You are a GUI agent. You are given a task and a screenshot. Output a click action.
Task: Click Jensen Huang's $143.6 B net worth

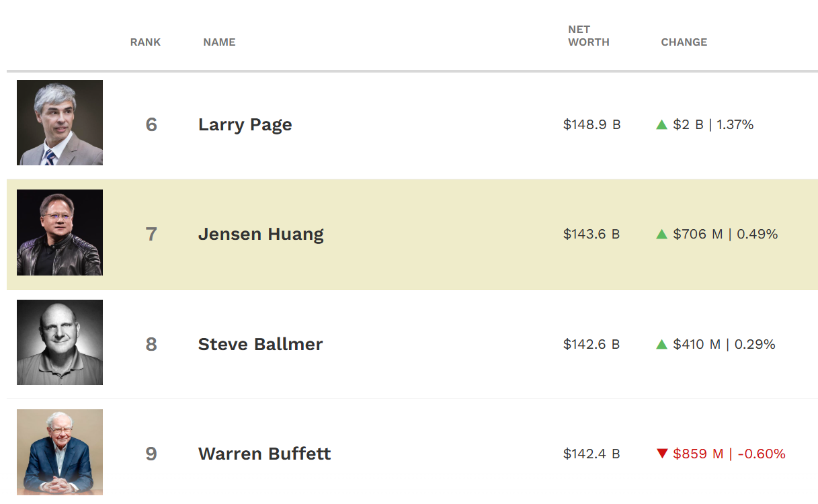(x=591, y=234)
